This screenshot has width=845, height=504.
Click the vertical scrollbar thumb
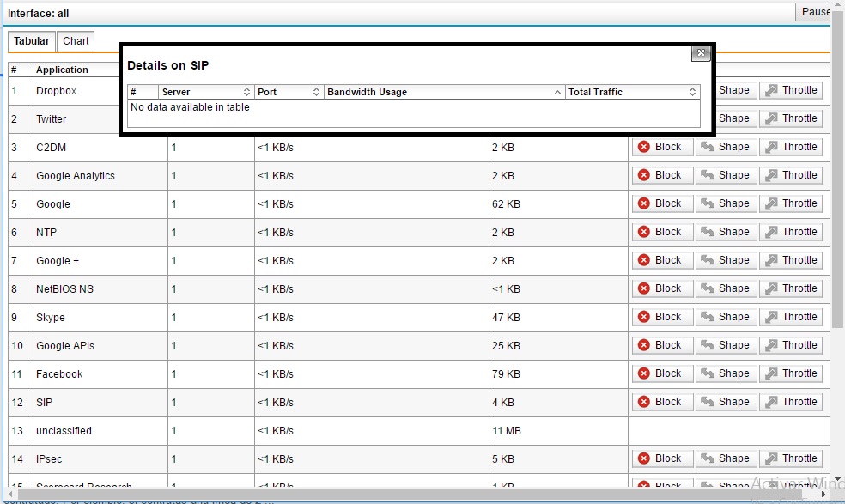pyautogui.click(x=837, y=167)
